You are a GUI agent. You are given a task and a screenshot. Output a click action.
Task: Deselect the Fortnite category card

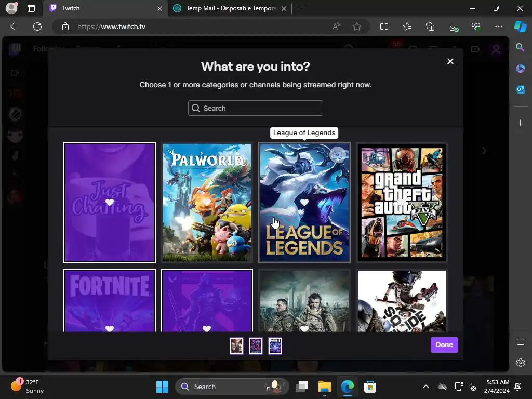point(110,300)
